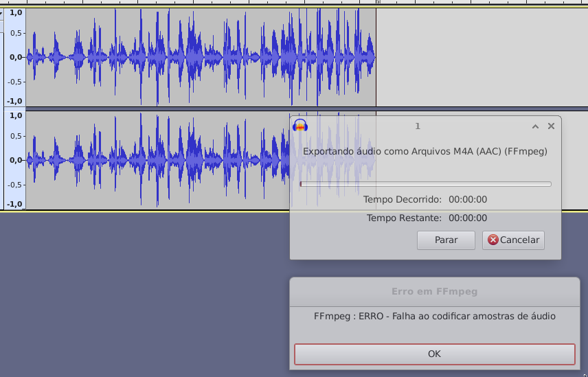Click the lower track's vertical amplitude scale
The image size is (588, 377).
pos(15,160)
